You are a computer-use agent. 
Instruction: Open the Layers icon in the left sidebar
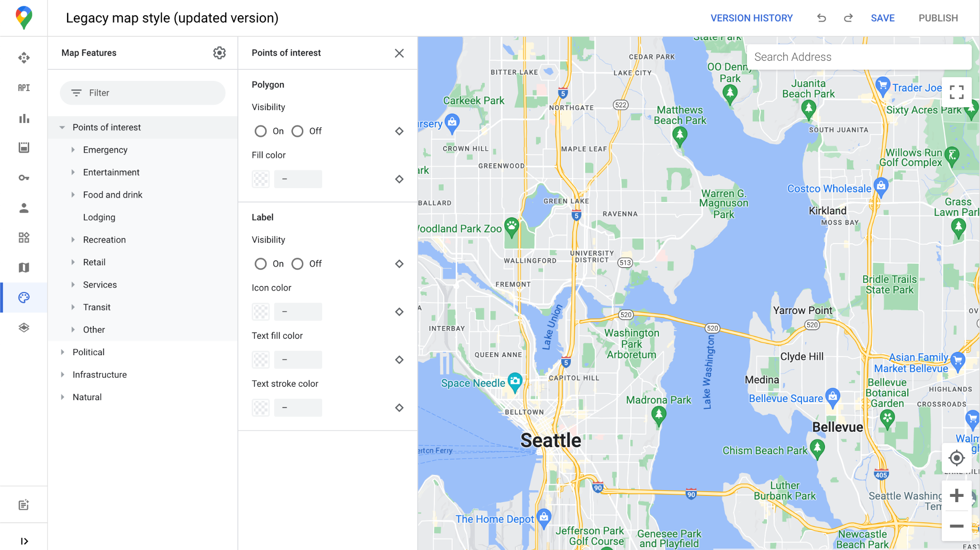[x=24, y=328]
